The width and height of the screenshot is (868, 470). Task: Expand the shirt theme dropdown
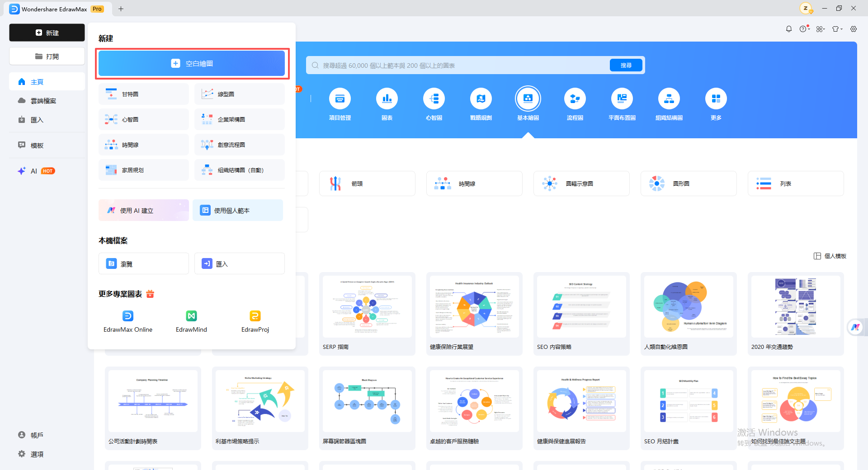(x=837, y=29)
